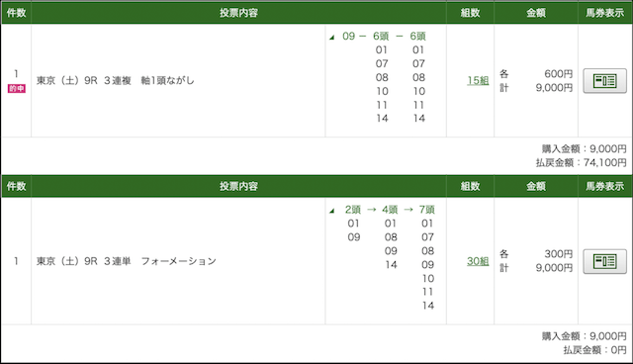Screen dimensions: 633x364
Task: Select the 東京（土）9R 3連単 フォーメーション entry
Action: [x=127, y=261]
